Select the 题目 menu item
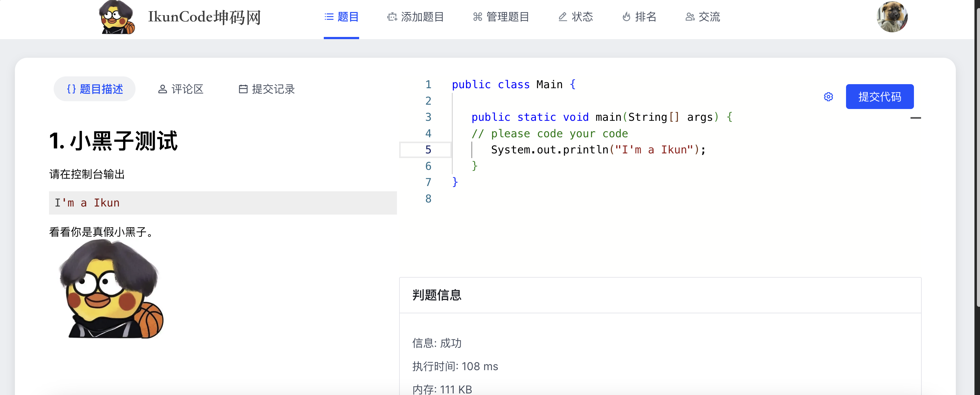Viewport: 980px width, 395px height. (x=341, y=17)
